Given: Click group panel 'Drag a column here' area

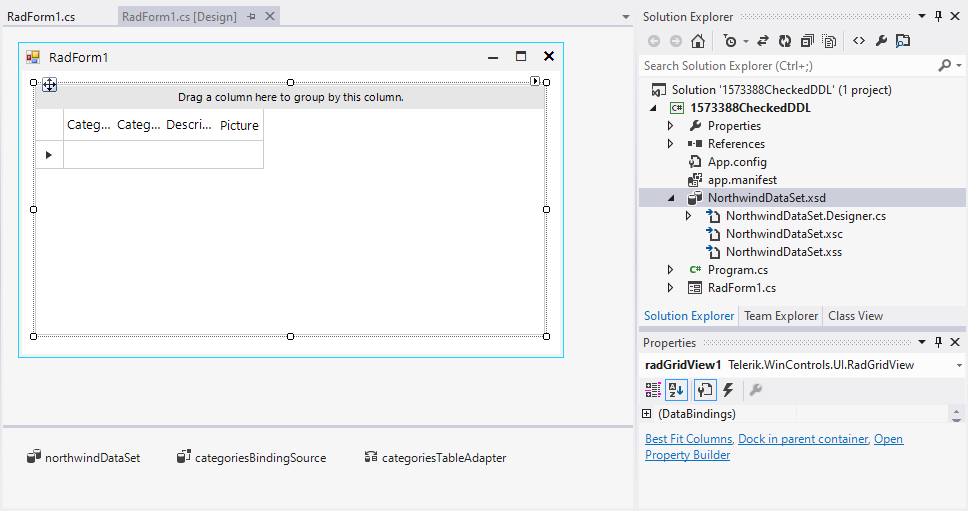Looking at the screenshot, I should tap(290, 97).
